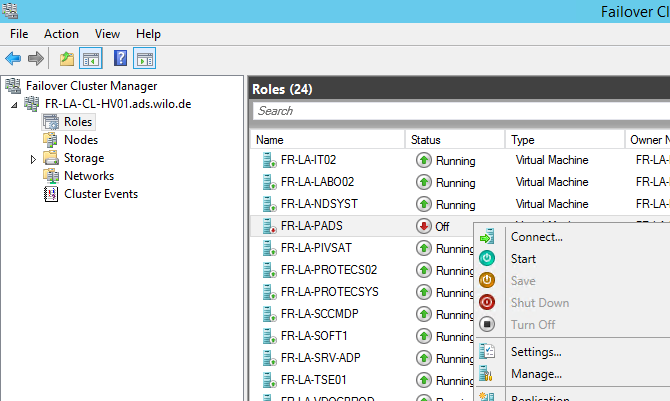
Task: Open Help via blue question mark icon
Action: click(121, 58)
